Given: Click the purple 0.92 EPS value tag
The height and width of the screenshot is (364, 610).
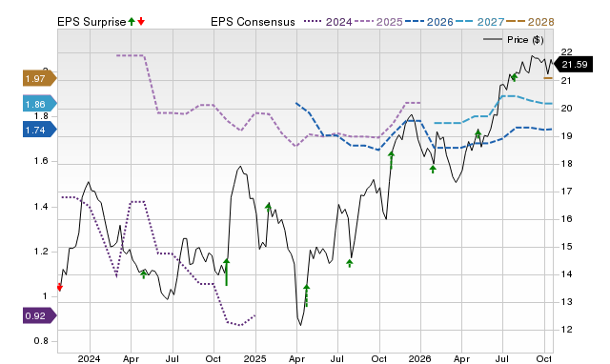Looking at the screenshot, I should pos(39,315).
